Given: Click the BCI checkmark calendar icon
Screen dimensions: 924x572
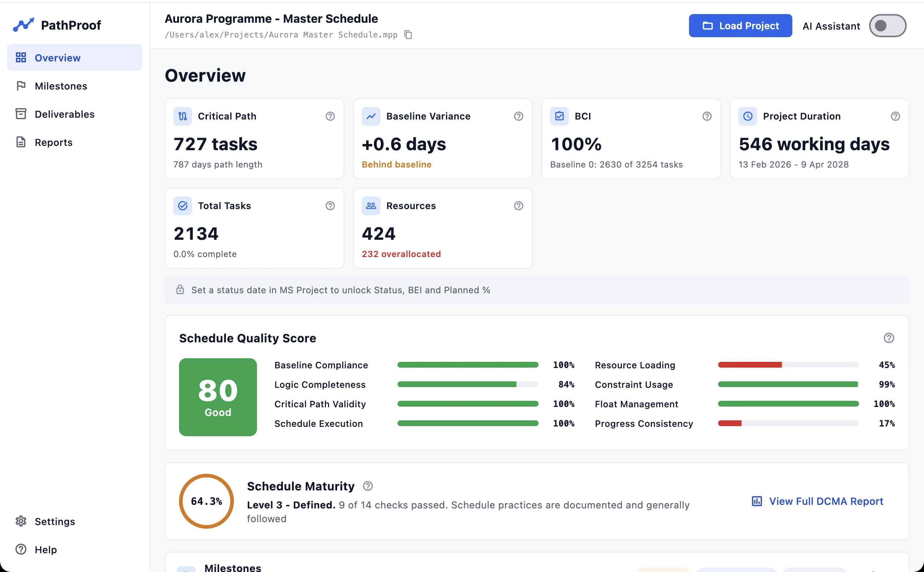Looking at the screenshot, I should click(x=559, y=116).
